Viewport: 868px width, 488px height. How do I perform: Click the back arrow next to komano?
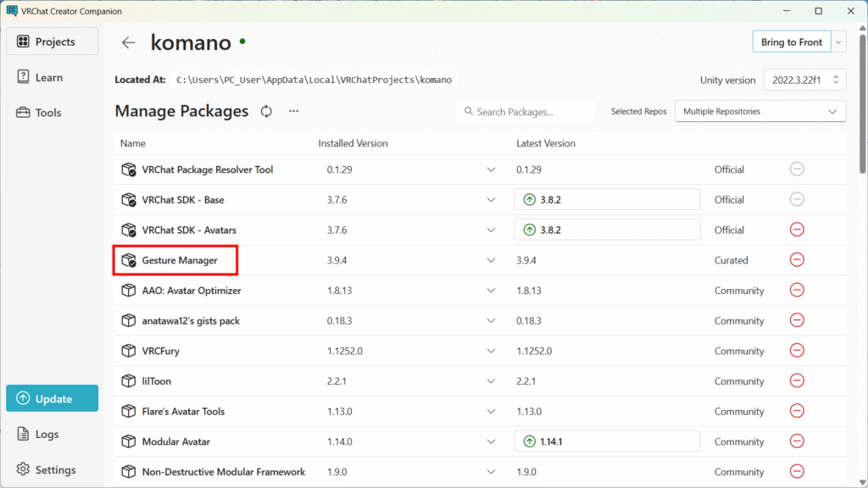[x=128, y=42]
